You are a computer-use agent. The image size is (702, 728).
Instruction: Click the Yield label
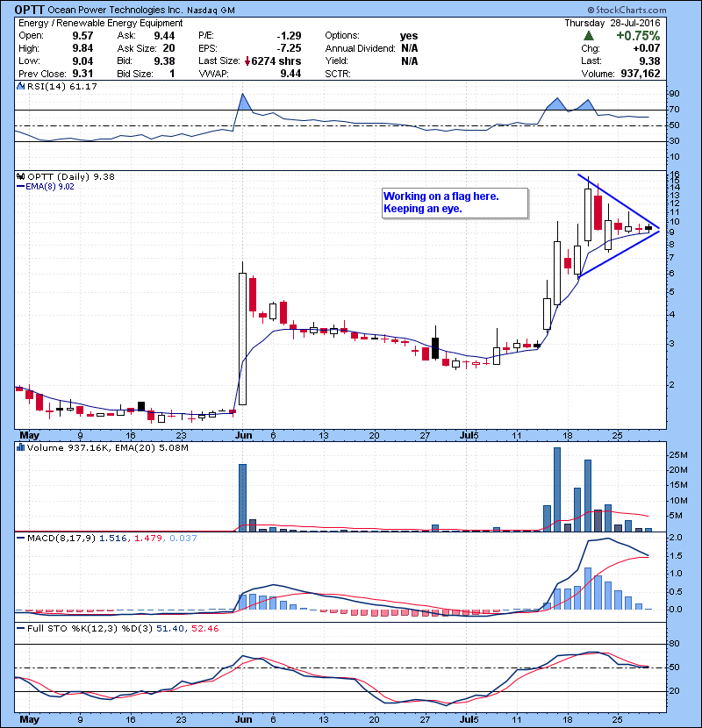coord(336,61)
